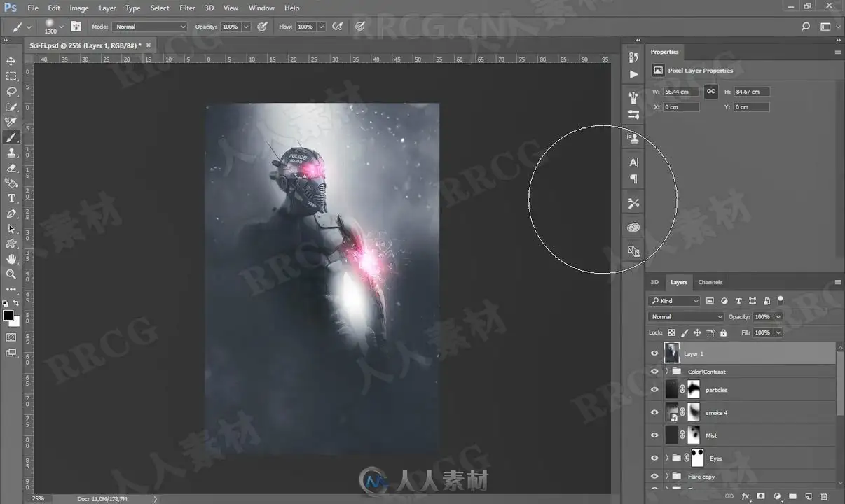Open the Filter menu

click(187, 8)
